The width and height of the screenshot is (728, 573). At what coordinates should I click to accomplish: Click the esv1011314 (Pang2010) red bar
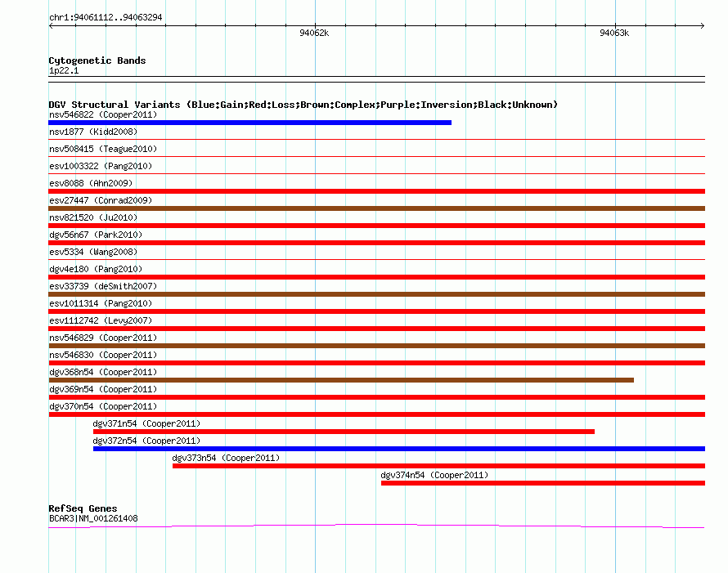(376, 311)
